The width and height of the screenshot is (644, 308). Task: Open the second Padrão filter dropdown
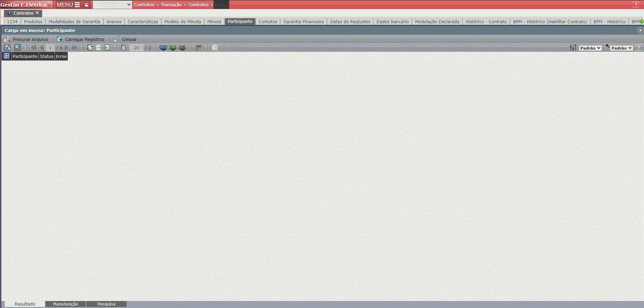[621, 48]
